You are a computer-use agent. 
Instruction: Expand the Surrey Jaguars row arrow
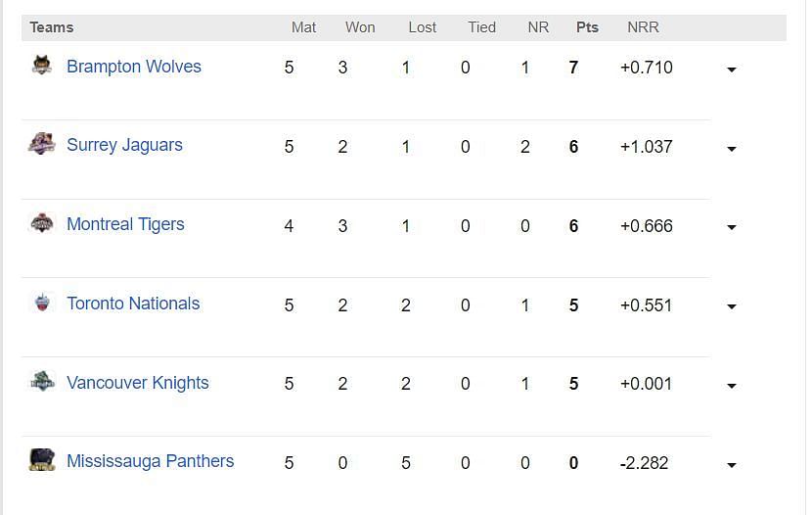[x=731, y=149]
